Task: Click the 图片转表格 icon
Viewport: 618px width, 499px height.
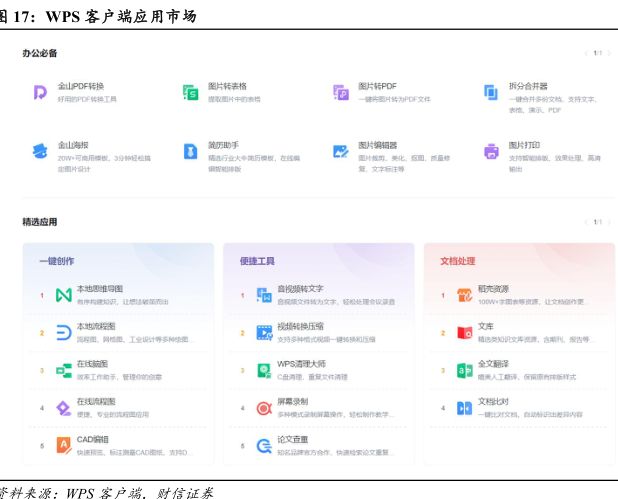Action: pyautogui.click(x=190, y=92)
